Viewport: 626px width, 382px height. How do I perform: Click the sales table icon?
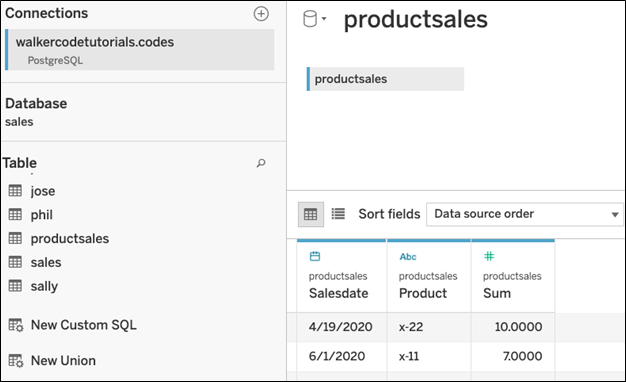[15, 262]
